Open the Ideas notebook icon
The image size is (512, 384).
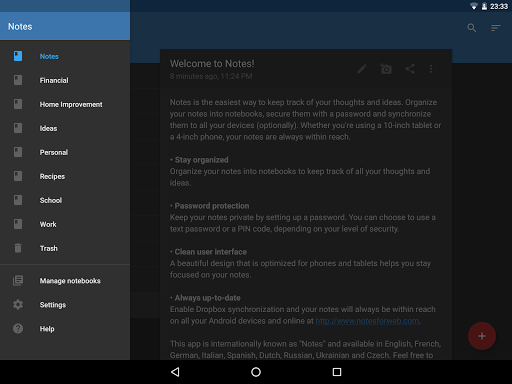pyautogui.click(x=18, y=128)
